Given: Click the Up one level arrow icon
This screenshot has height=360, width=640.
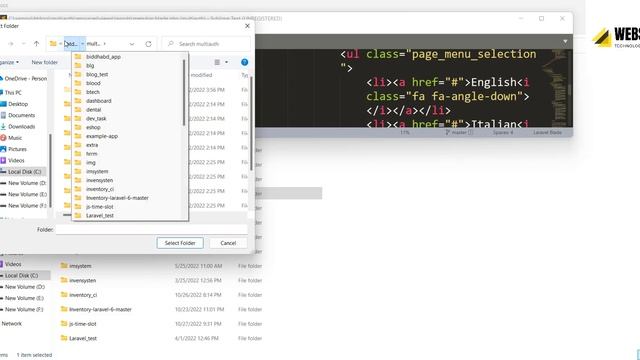Looking at the screenshot, I should point(36,44).
